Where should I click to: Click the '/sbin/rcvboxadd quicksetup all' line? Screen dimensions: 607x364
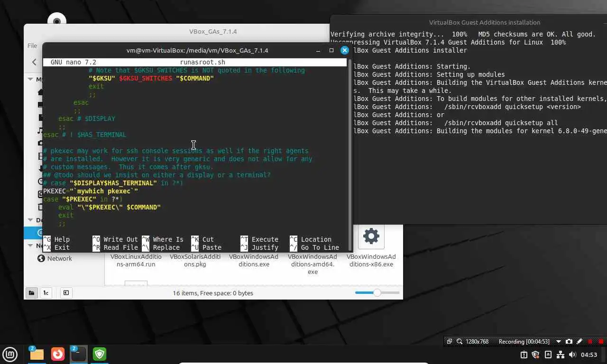501,123
